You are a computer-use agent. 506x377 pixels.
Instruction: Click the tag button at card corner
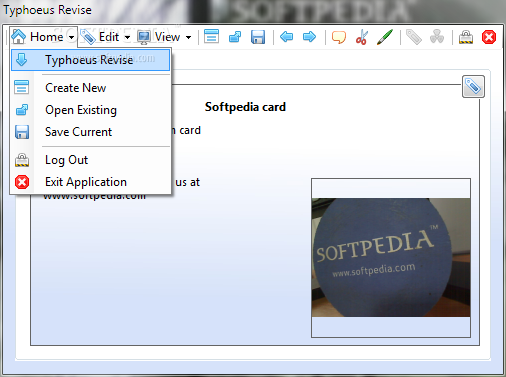point(473,87)
